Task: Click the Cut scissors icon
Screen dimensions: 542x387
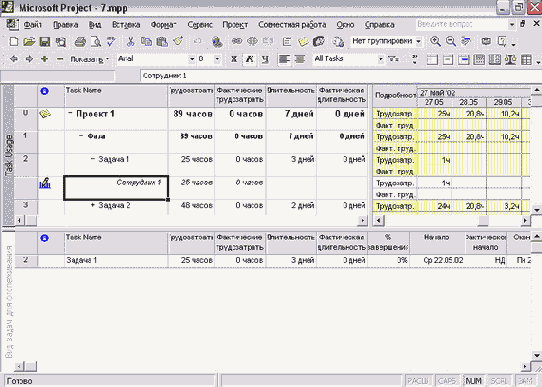Action: 130,42
